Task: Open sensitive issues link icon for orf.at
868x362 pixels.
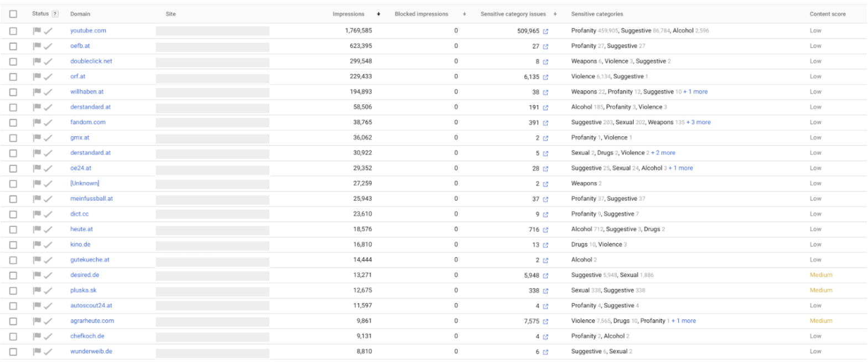Action: (x=545, y=77)
